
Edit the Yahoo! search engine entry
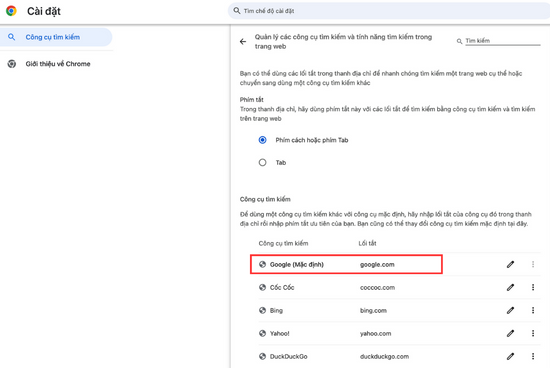coord(510,334)
